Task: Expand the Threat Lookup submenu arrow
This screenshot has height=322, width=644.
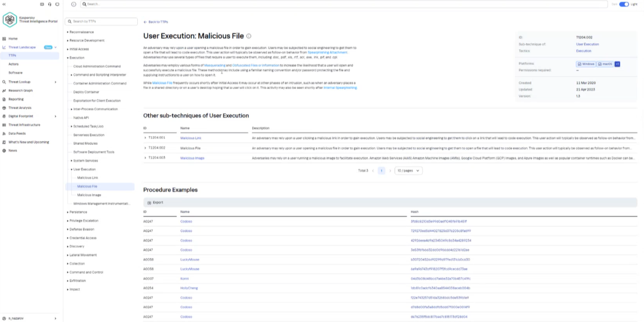Action: pyautogui.click(x=55, y=82)
